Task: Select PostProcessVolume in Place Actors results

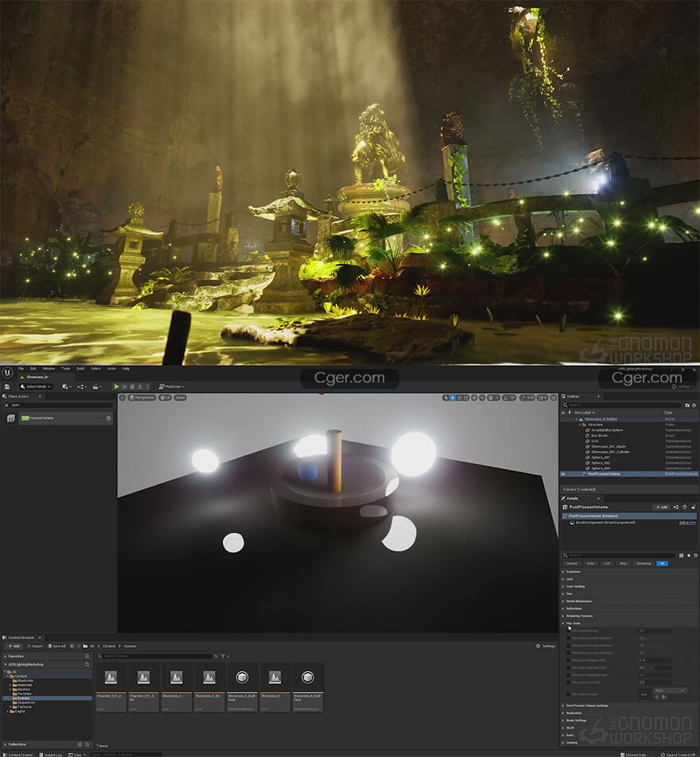Action: coord(66,418)
